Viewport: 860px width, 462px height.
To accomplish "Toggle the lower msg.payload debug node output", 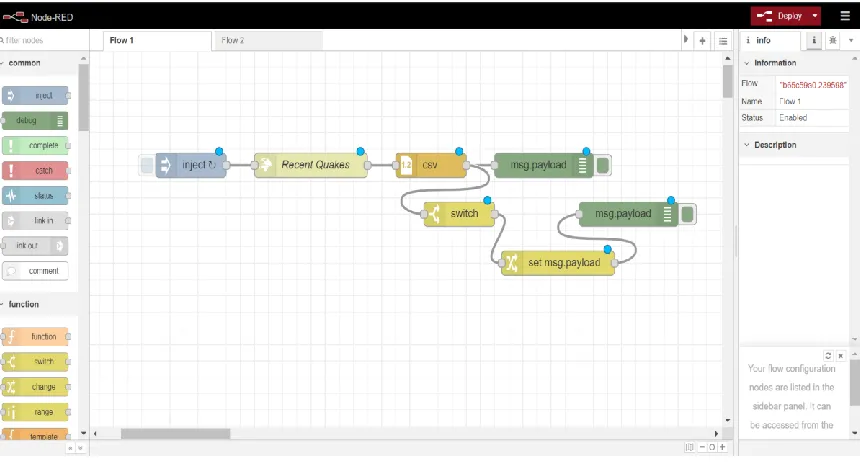I will [x=687, y=214].
